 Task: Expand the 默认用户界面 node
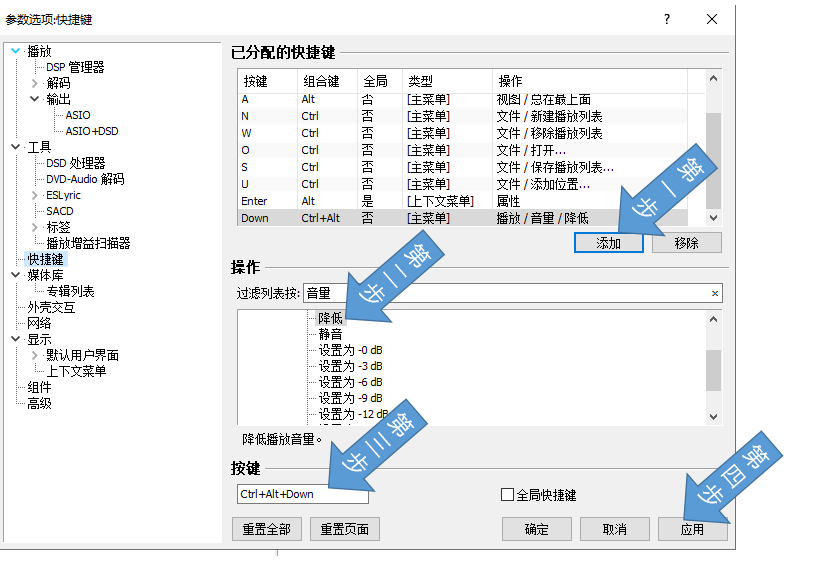click(x=35, y=356)
